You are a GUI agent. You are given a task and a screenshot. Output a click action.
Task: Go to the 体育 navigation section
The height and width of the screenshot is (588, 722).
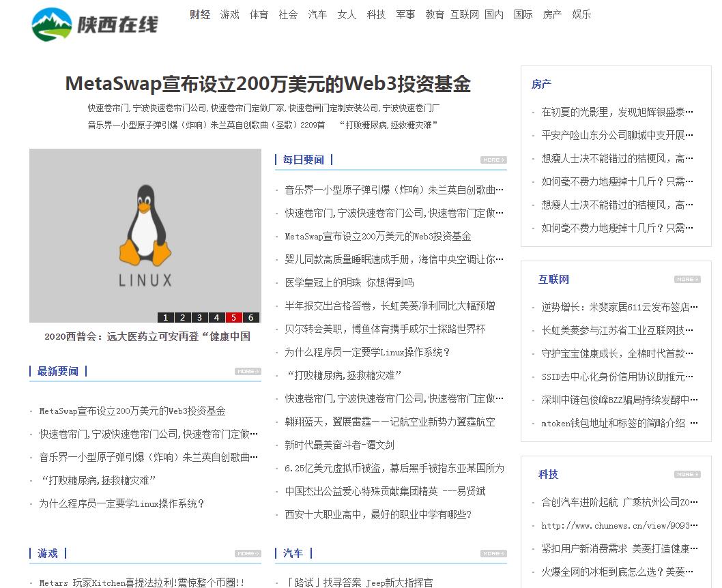pos(259,15)
